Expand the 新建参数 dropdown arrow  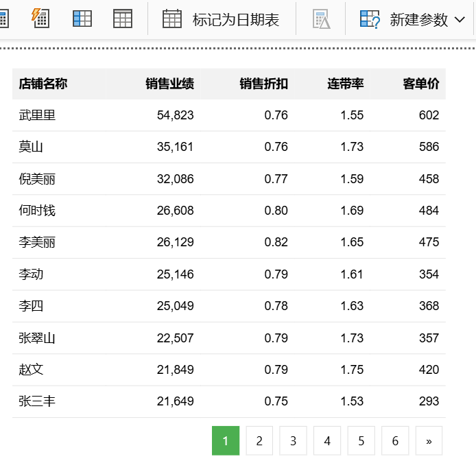click(460, 20)
